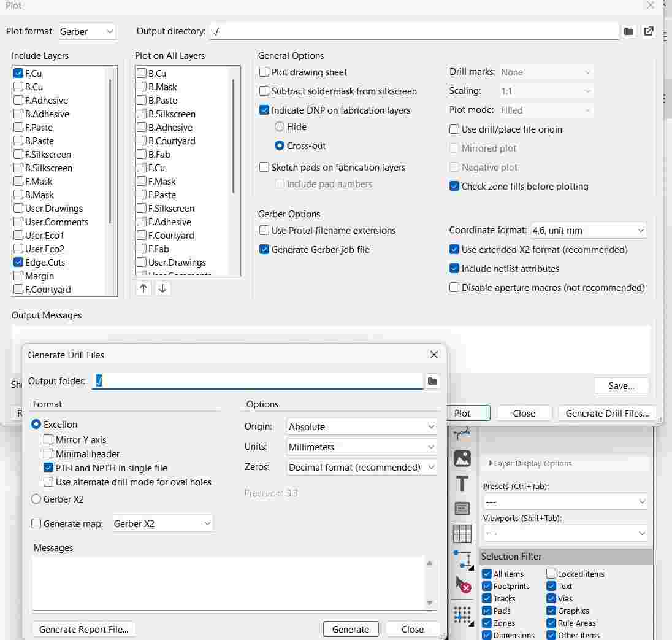The width and height of the screenshot is (672, 640).
Task: Click Close in the Plot dialog
Action: tap(524, 413)
